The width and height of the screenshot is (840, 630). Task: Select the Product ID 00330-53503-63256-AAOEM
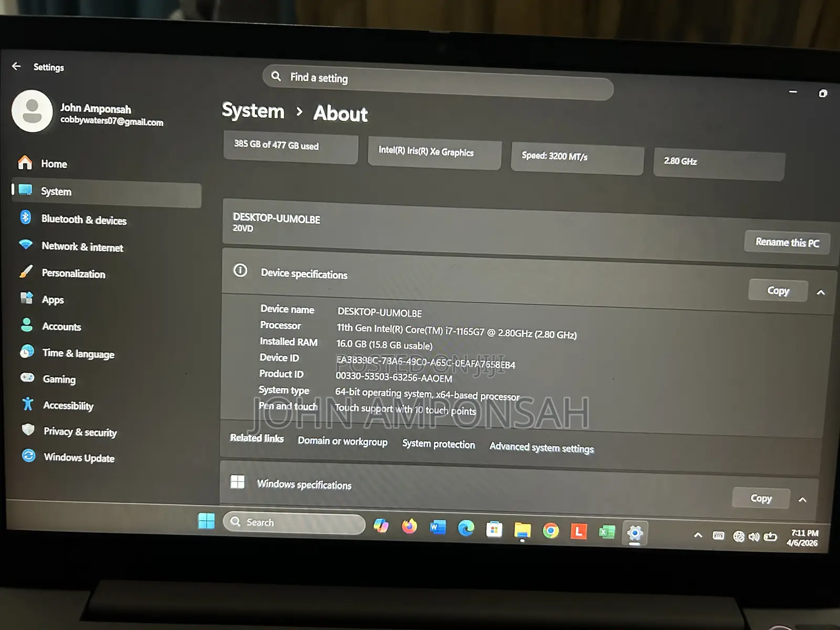click(x=394, y=377)
